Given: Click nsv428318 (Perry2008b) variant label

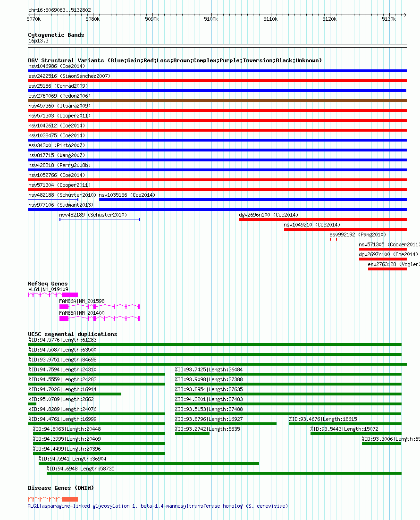Looking at the screenshot, I should [x=59, y=166].
